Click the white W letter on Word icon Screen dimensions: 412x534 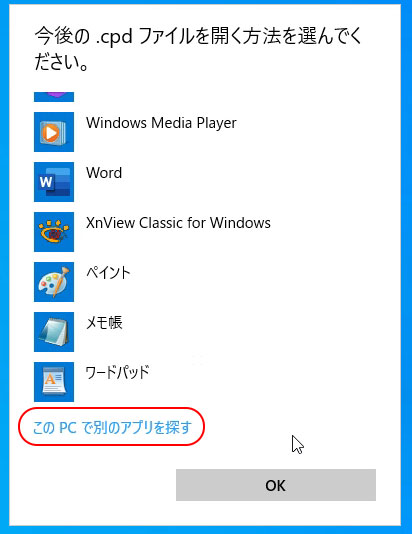tap(46, 182)
